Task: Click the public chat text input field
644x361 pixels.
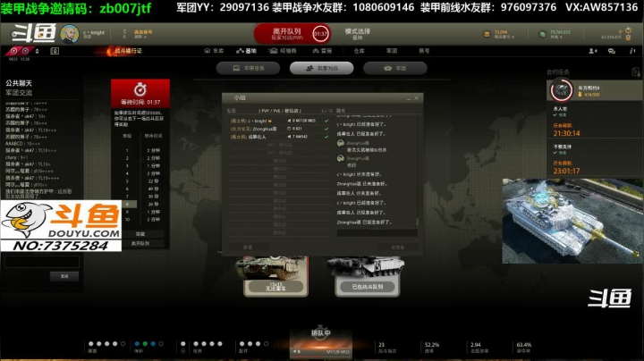Action: (42, 262)
